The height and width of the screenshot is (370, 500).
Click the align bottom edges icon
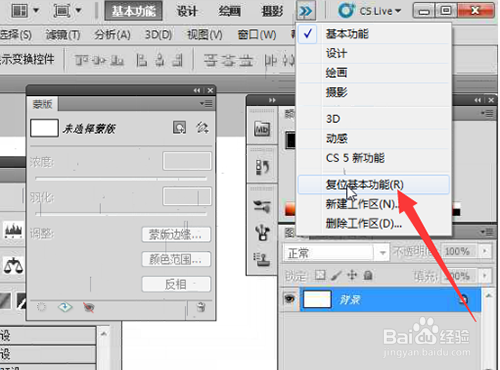tap(117, 61)
